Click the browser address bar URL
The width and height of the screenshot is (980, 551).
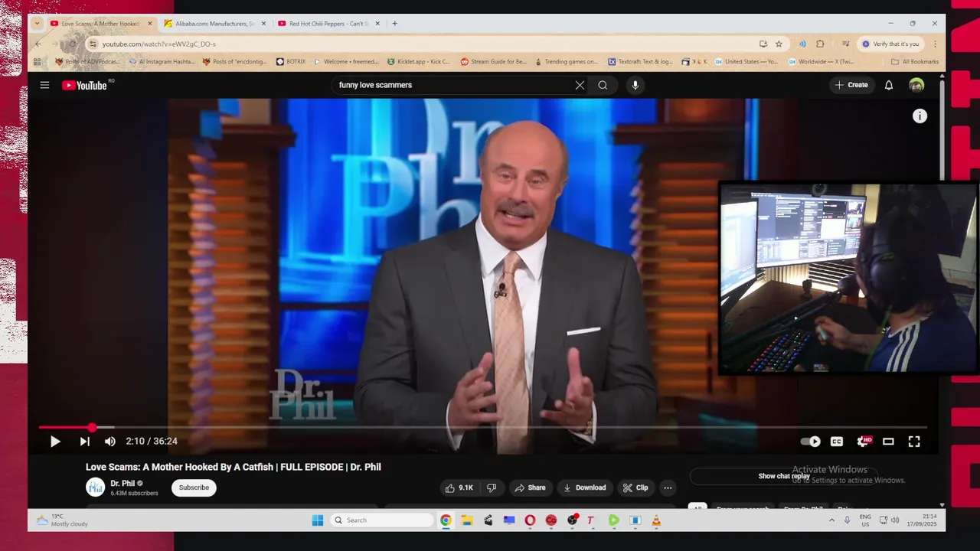pos(159,44)
